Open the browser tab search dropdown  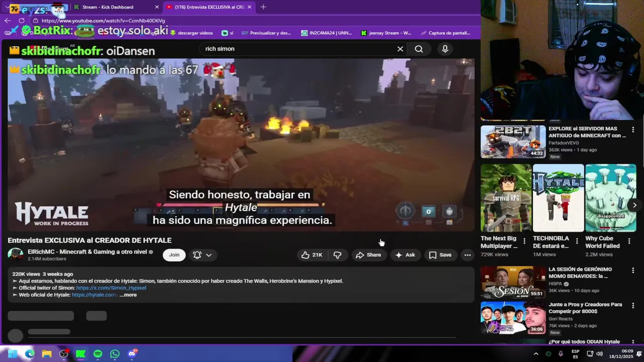click(x=7, y=8)
